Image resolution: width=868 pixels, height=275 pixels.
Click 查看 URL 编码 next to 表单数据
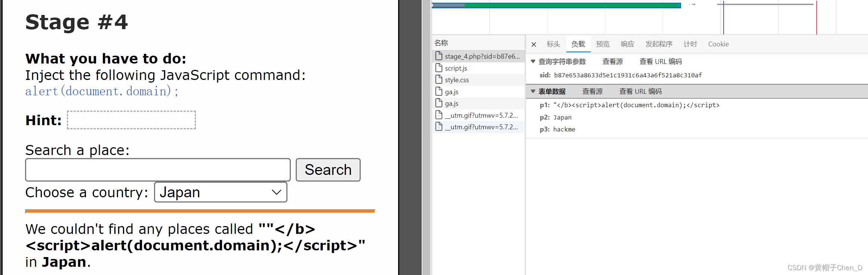(x=640, y=91)
